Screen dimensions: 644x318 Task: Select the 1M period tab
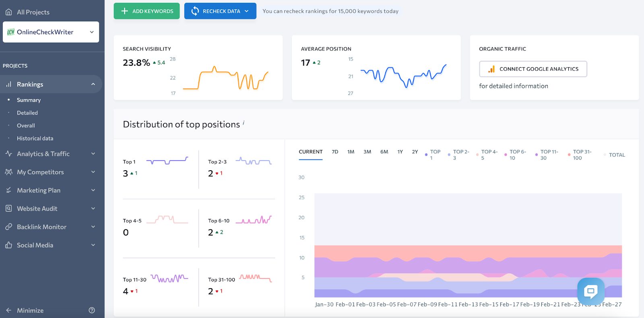point(351,152)
